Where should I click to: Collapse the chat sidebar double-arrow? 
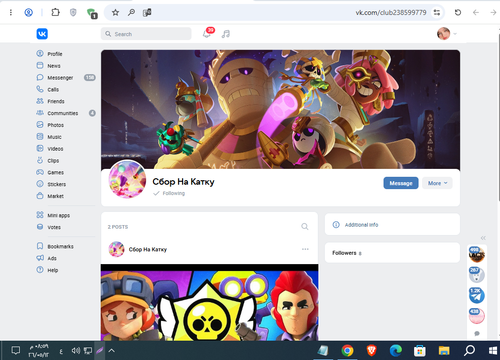click(x=483, y=238)
